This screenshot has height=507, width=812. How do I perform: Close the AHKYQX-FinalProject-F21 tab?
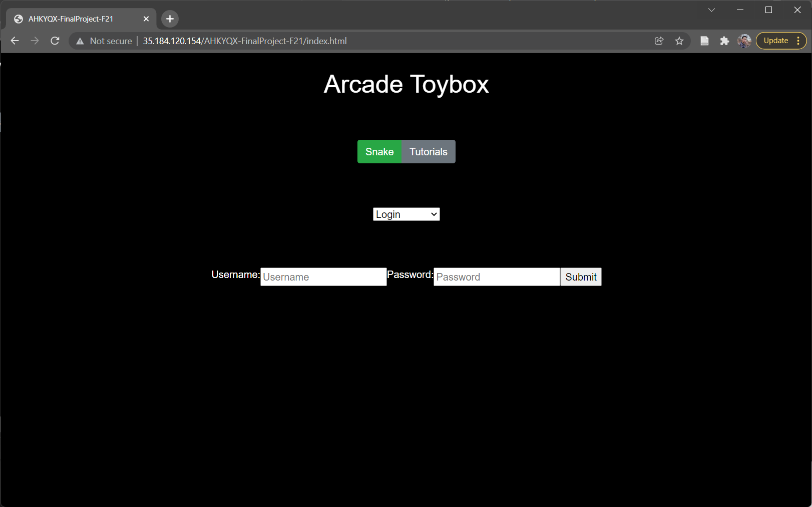[146, 19]
